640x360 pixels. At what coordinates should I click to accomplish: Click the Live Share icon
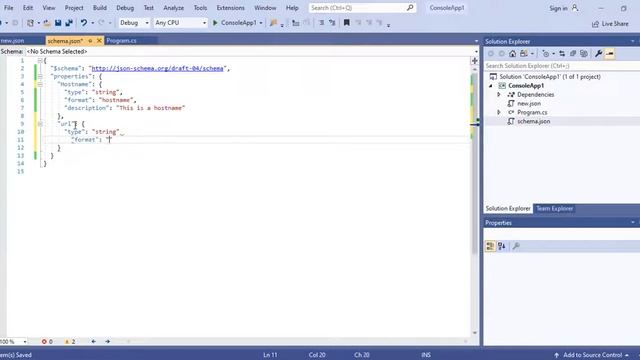[596, 24]
